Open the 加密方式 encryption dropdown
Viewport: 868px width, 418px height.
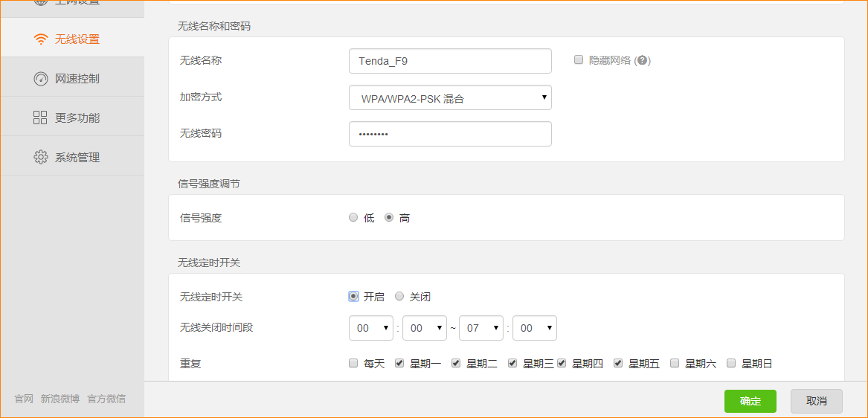pos(450,97)
